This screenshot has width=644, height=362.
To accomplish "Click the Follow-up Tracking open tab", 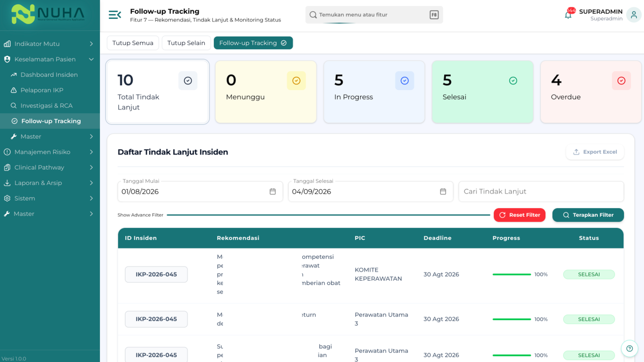I will coord(253,43).
